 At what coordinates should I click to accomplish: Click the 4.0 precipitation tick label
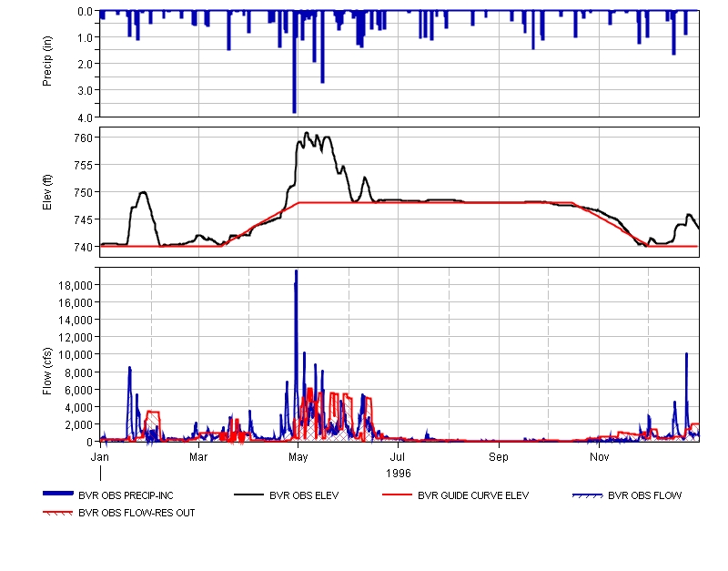click(85, 118)
